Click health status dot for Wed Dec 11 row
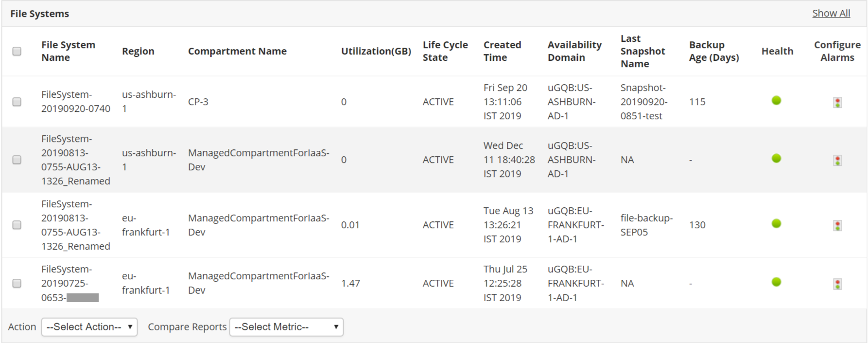Screen dimensions: 868x343 (776, 158)
